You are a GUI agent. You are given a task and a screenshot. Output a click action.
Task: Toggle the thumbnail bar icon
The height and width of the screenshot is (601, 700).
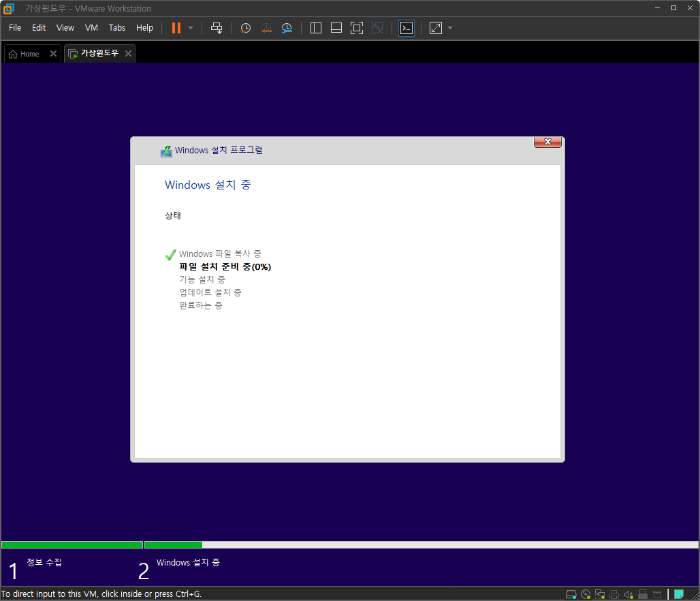click(x=336, y=28)
